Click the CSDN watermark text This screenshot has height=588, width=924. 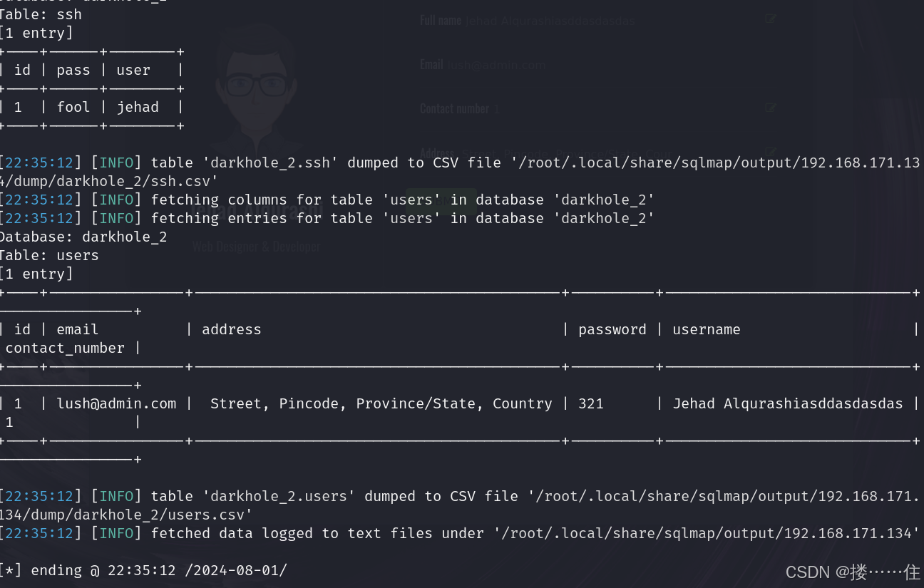click(852, 572)
